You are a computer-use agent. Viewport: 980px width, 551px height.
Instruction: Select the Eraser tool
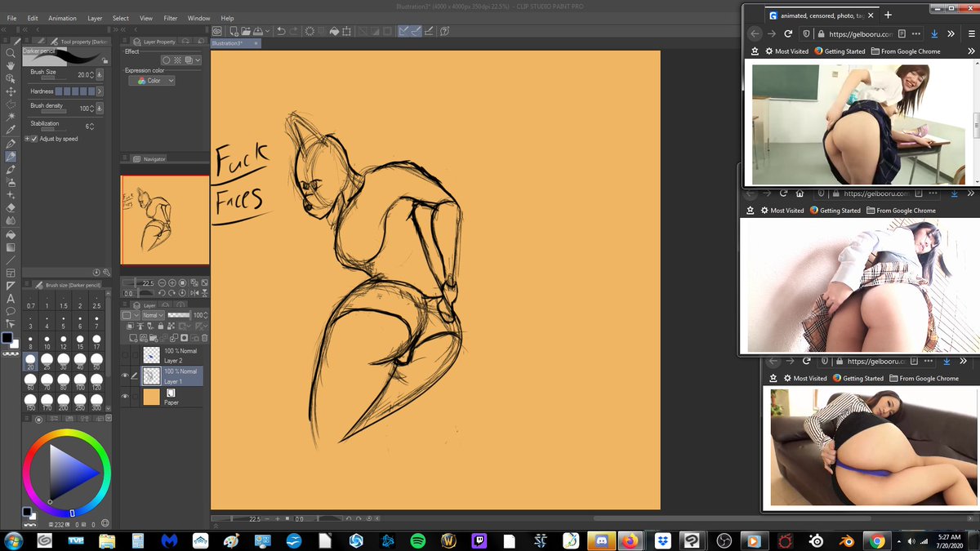[11, 208]
